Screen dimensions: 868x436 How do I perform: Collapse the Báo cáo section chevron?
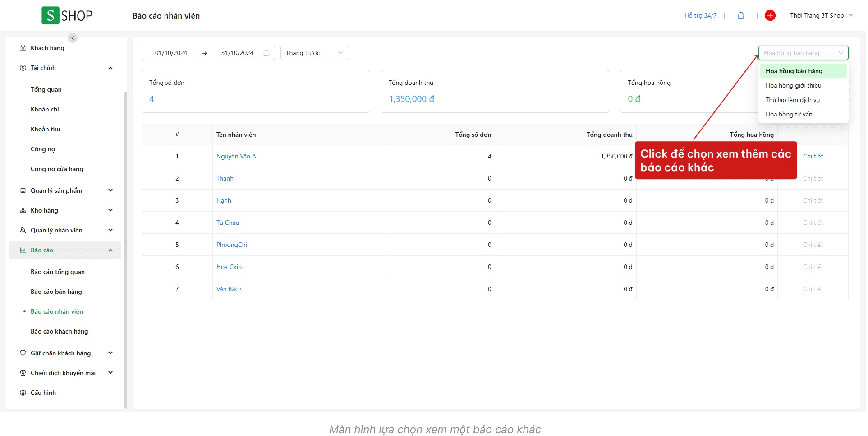pyautogui.click(x=110, y=250)
